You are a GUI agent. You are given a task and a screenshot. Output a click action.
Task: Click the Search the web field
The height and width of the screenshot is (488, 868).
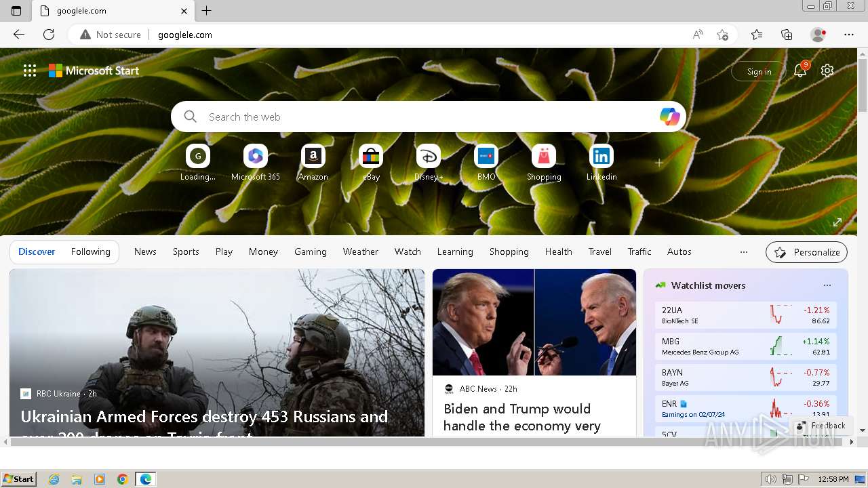pyautogui.click(x=429, y=117)
